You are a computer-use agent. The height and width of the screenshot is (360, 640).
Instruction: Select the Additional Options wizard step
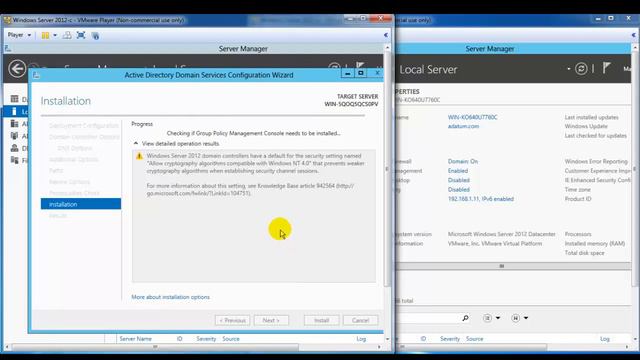73,159
